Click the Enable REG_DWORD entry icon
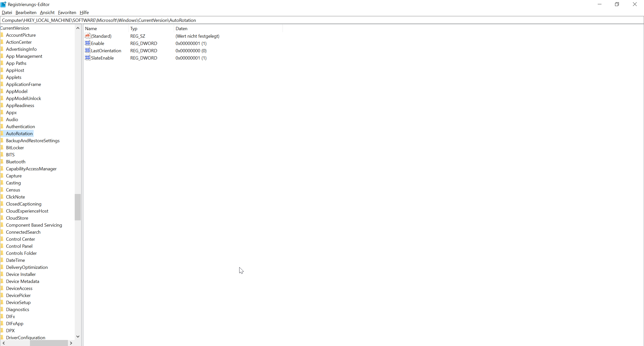 tap(88, 43)
